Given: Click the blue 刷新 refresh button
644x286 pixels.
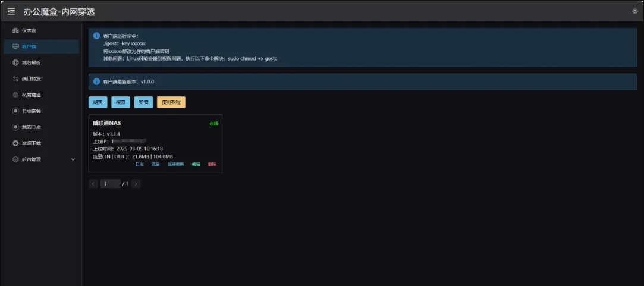Looking at the screenshot, I should (x=98, y=102).
